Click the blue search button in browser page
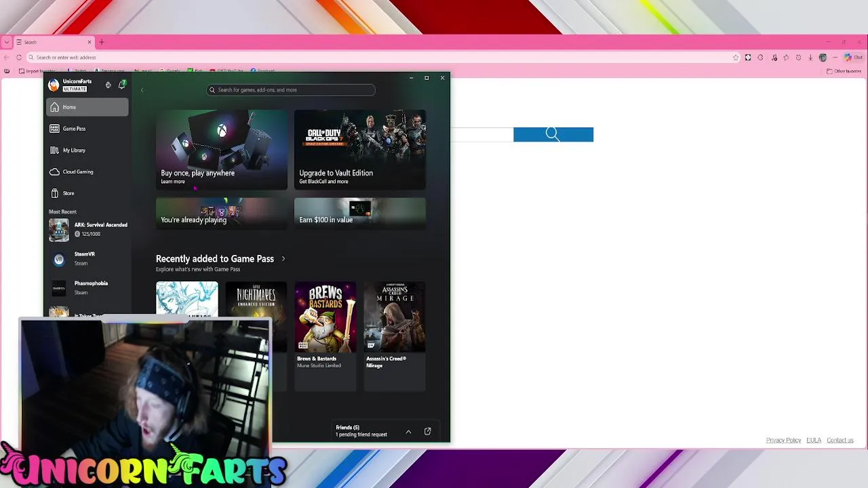Viewport: 868px width, 488px height. pyautogui.click(x=553, y=134)
